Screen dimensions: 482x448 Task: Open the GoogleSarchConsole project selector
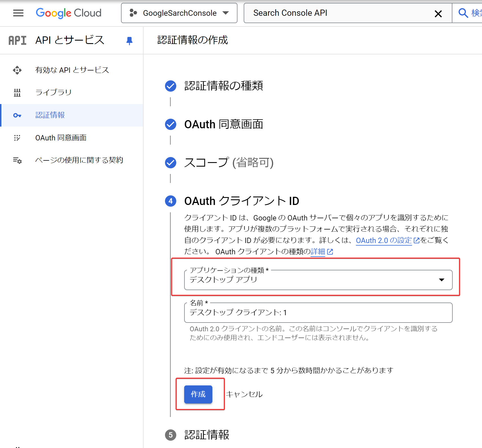click(x=179, y=13)
